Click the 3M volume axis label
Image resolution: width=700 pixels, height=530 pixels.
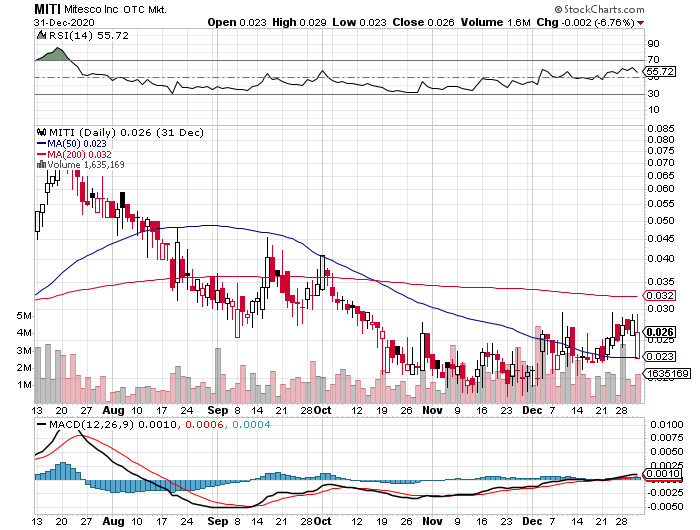pos(24,351)
